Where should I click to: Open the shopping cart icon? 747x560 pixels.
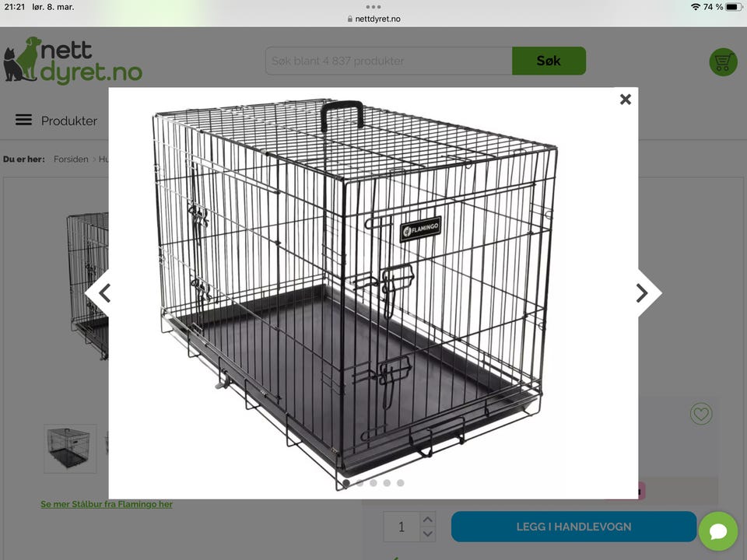[x=723, y=62]
